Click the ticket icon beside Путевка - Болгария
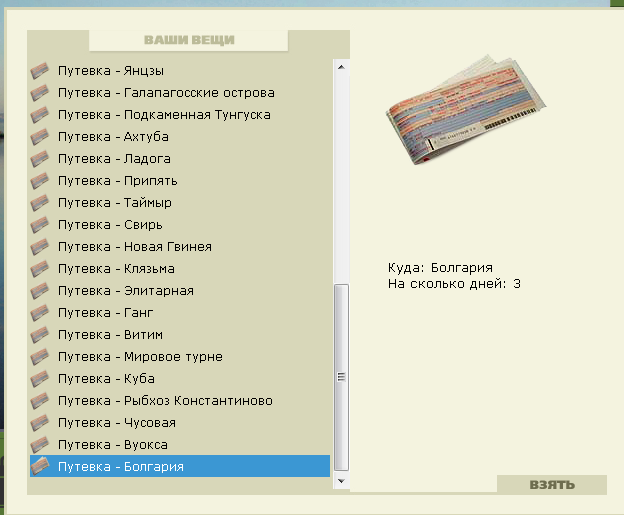 [x=39, y=466]
